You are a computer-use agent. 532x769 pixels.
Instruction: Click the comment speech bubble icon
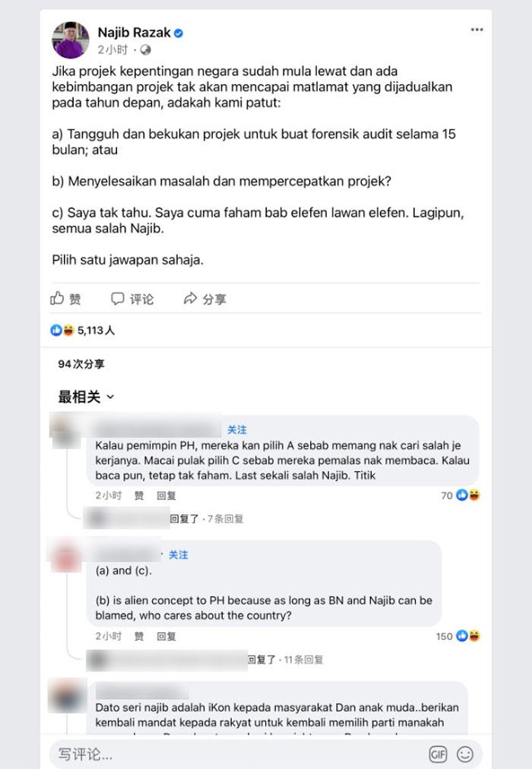[x=118, y=299]
